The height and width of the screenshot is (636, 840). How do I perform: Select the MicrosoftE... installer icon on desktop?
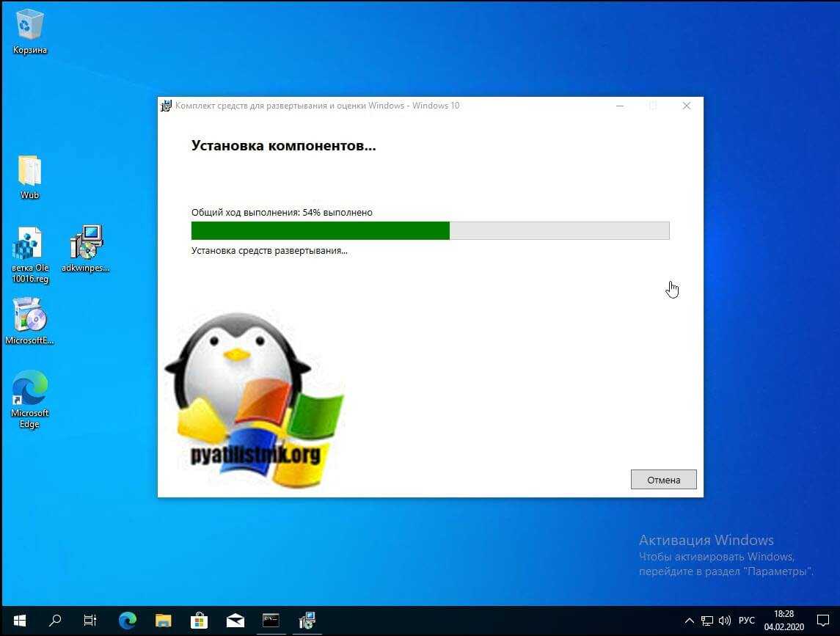point(29,321)
